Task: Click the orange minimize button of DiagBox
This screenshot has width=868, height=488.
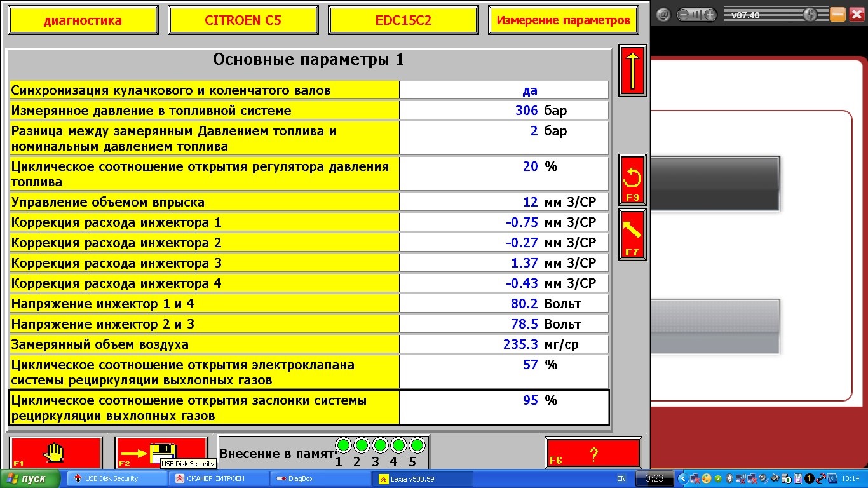Action: [x=837, y=15]
